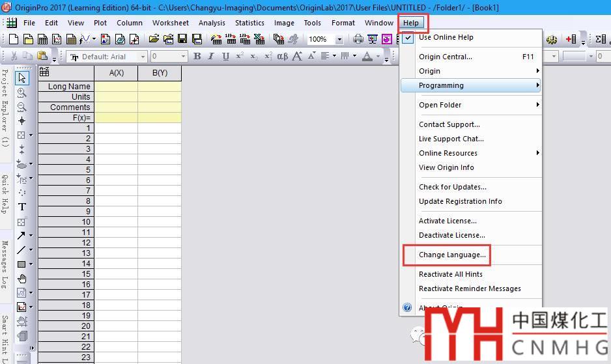Viewport: 611px width, 364px height.
Task: Apply Superscript formatting
Action: point(239,56)
